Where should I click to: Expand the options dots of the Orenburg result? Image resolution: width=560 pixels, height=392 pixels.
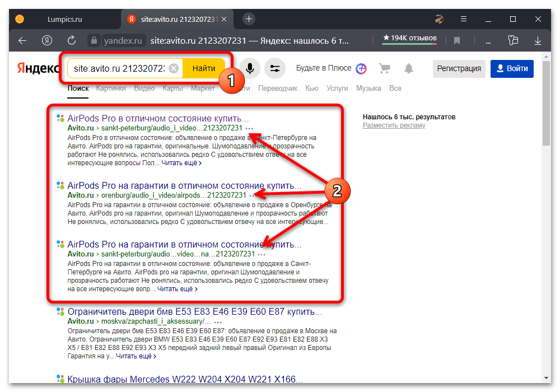253,195
